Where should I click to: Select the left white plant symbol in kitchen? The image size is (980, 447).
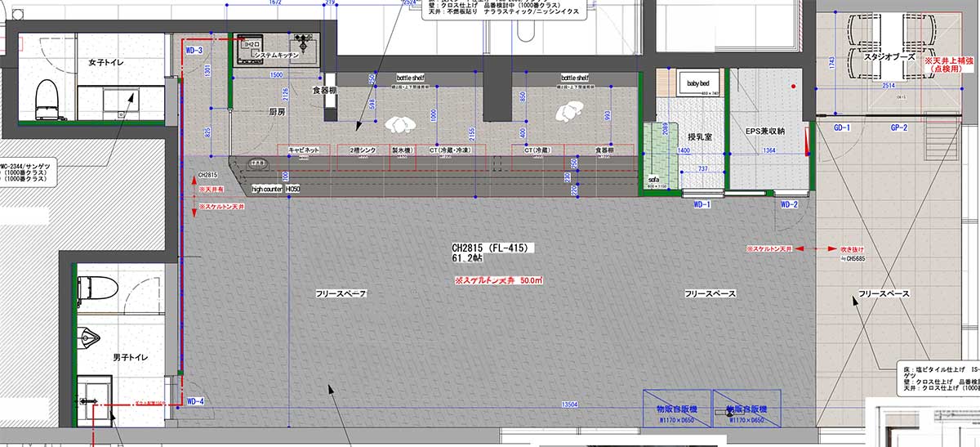coord(398,124)
